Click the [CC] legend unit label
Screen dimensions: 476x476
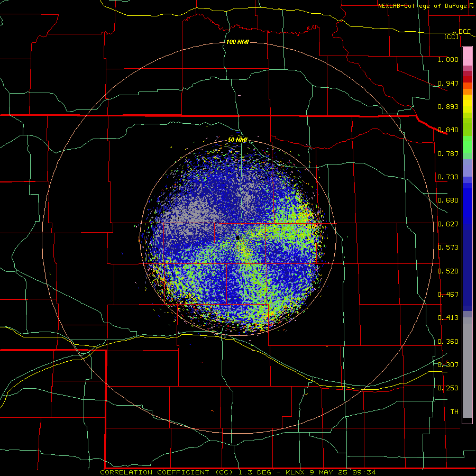click(452, 36)
